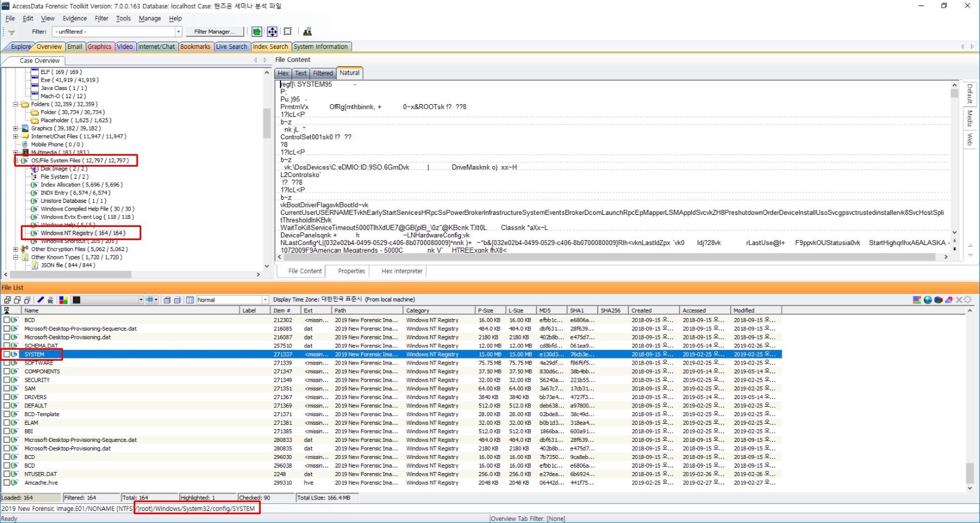Click the blue pen icon in File List toolbar
The width and height of the screenshot is (980, 523).
(x=41, y=300)
